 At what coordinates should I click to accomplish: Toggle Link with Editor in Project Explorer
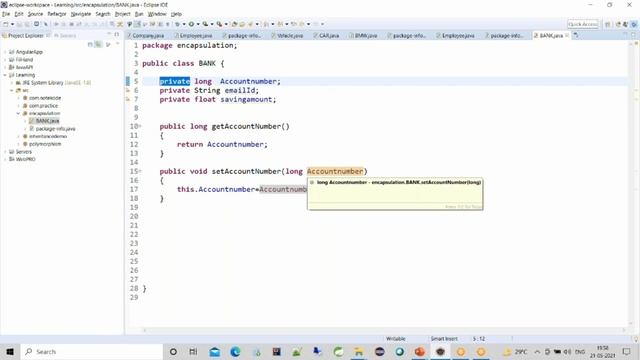pyautogui.click(x=98, y=44)
